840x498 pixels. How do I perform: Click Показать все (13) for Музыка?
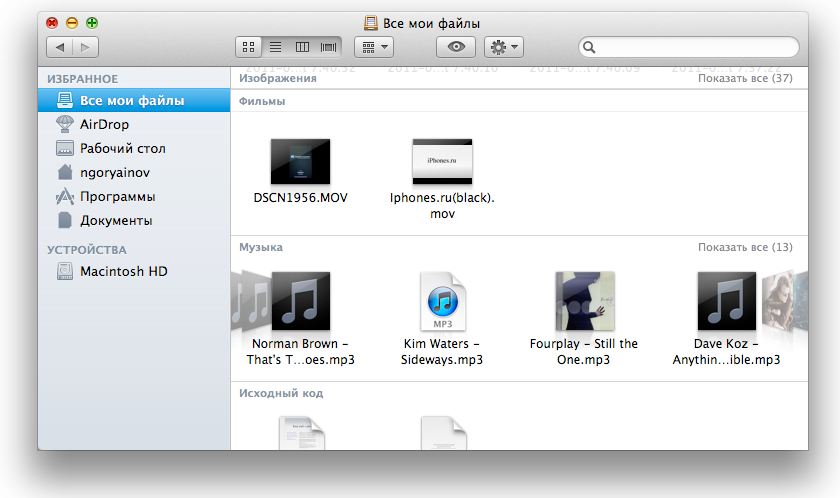point(744,247)
